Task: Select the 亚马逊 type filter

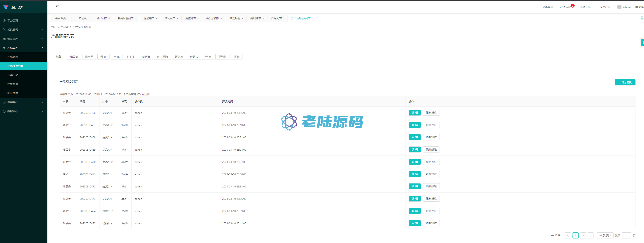Action: point(222,57)
